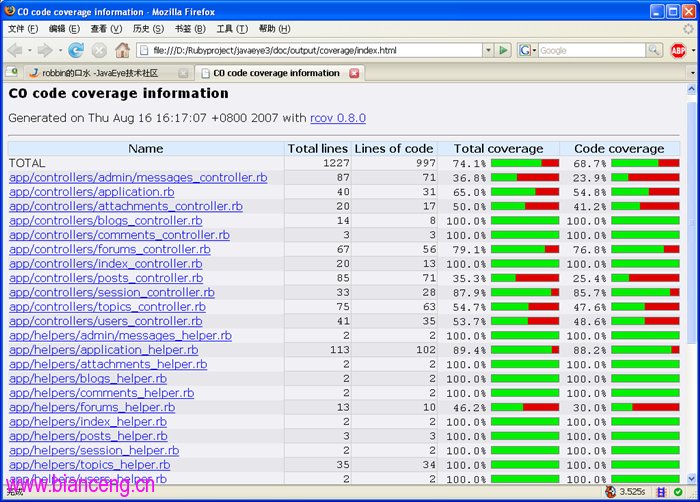Go forward with the Forward arrow

44,50
